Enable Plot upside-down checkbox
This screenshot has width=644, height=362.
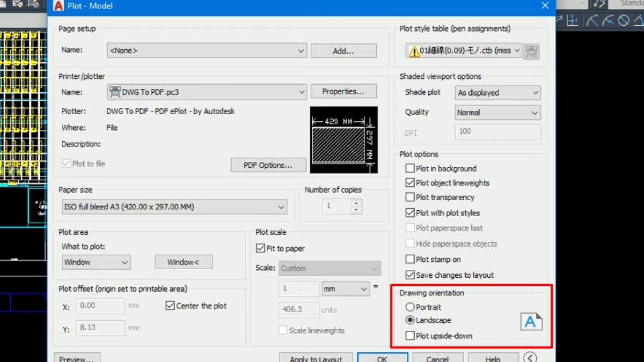click(x=410, y=336)
